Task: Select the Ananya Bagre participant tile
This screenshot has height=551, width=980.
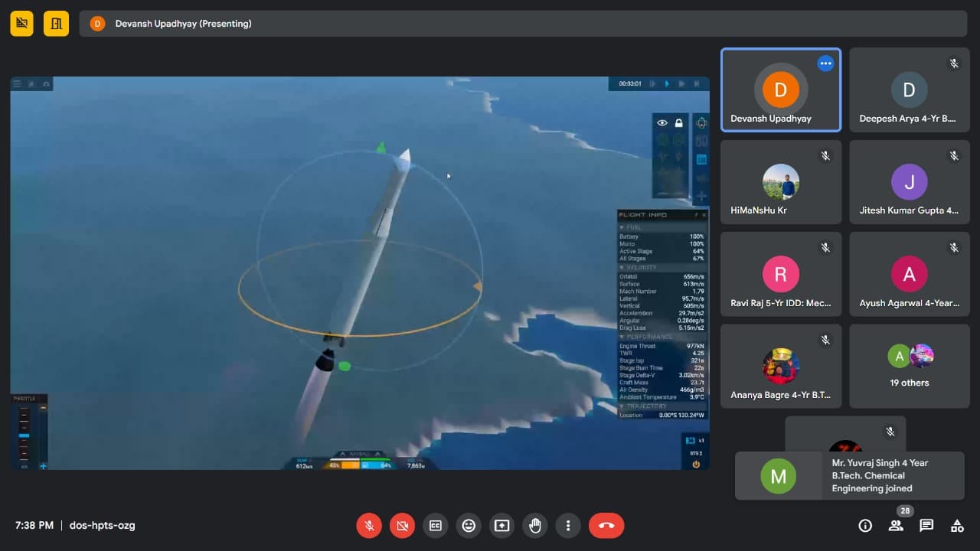Action: click(x=781, y=366)
